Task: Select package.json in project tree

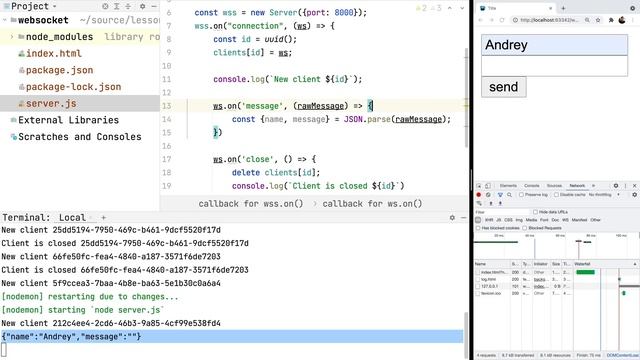Action: point(60,70)
